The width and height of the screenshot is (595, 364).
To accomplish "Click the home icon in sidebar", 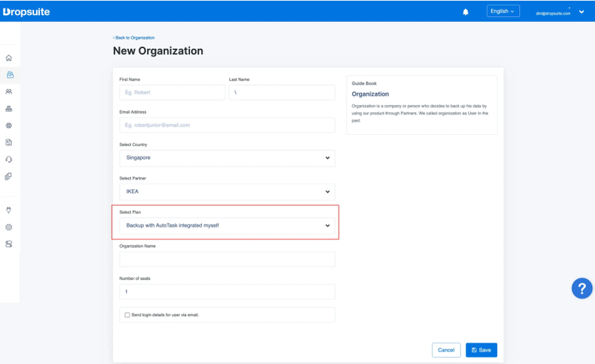I will tap(9, 58).
